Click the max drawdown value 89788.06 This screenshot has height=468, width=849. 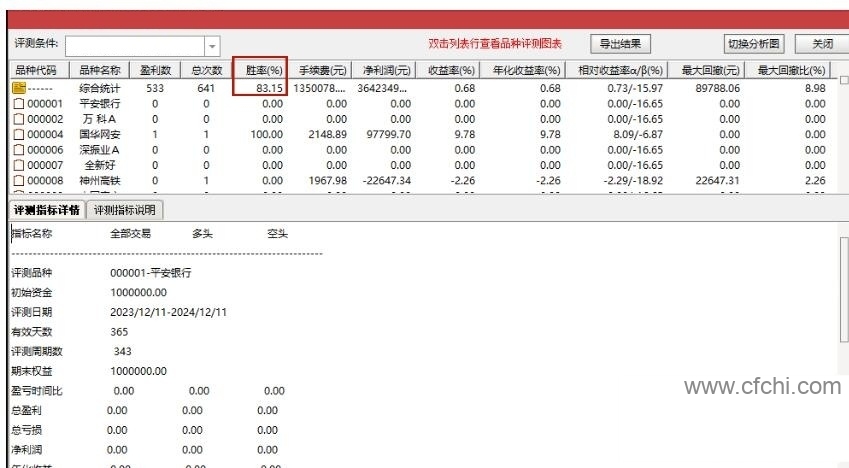coord(717,88)
